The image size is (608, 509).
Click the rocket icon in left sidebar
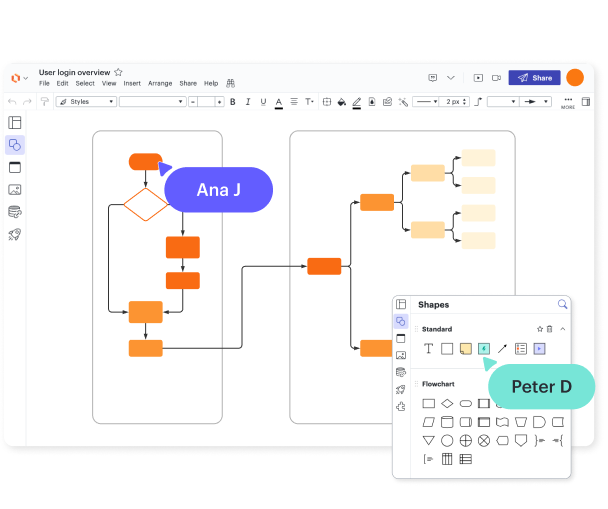point(15,234)
